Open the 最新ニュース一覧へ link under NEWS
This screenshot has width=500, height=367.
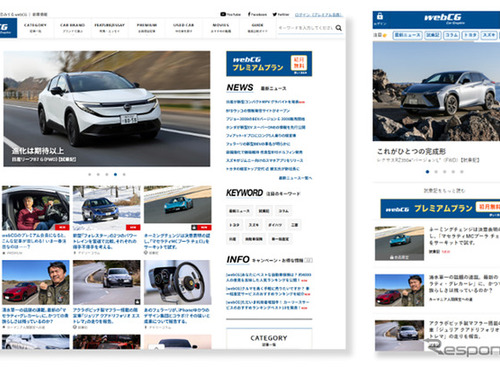[x=295, y=178]
